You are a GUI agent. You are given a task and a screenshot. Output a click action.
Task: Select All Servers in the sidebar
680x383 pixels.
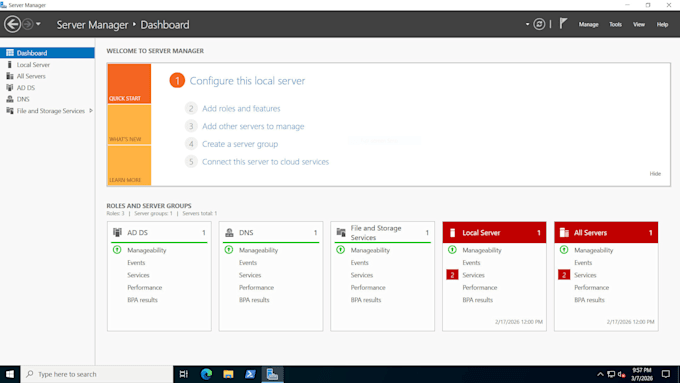tap(47, 76)
